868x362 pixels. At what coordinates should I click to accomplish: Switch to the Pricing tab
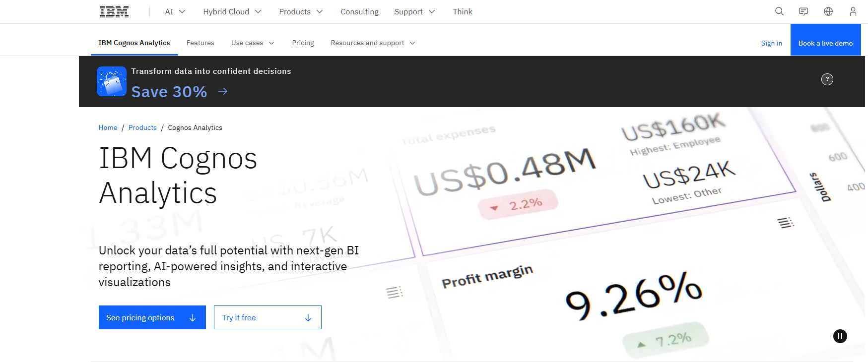[303, 43]
